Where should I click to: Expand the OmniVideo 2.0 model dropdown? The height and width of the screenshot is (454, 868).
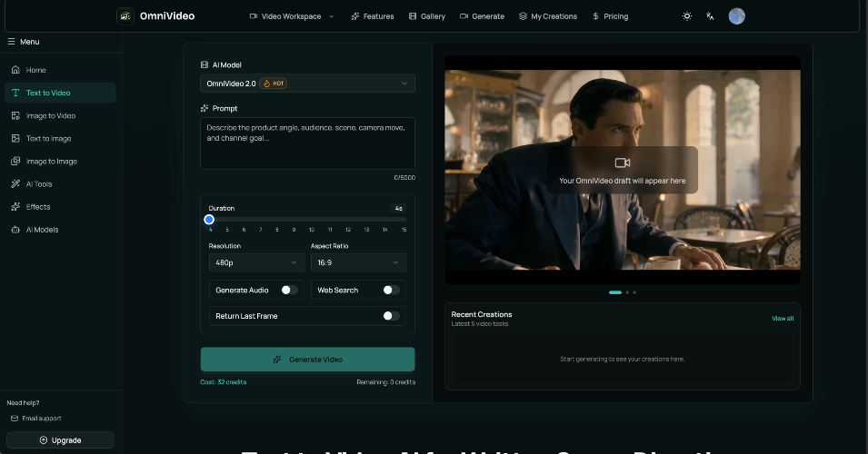coord(307,84)
